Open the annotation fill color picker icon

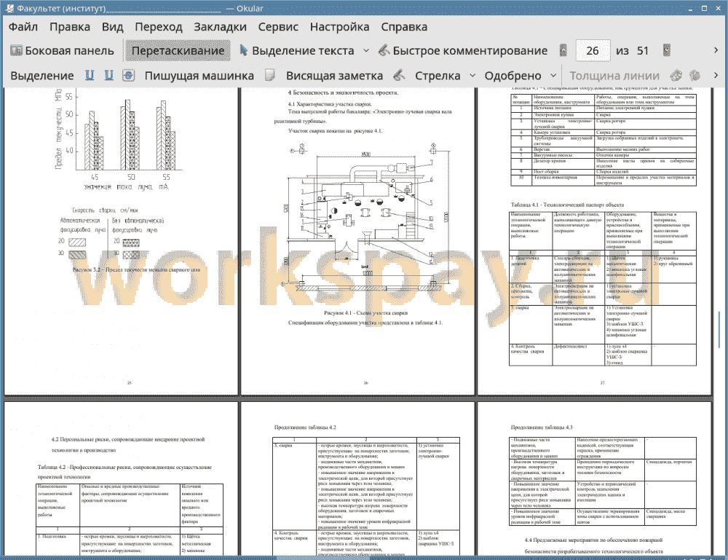pos(695,75)
